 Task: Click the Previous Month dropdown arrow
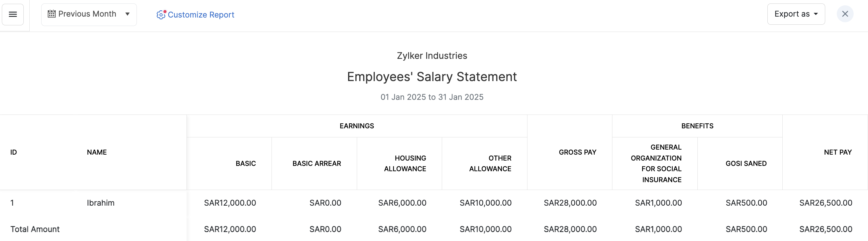pyautogui.click(x=127, y=14)
